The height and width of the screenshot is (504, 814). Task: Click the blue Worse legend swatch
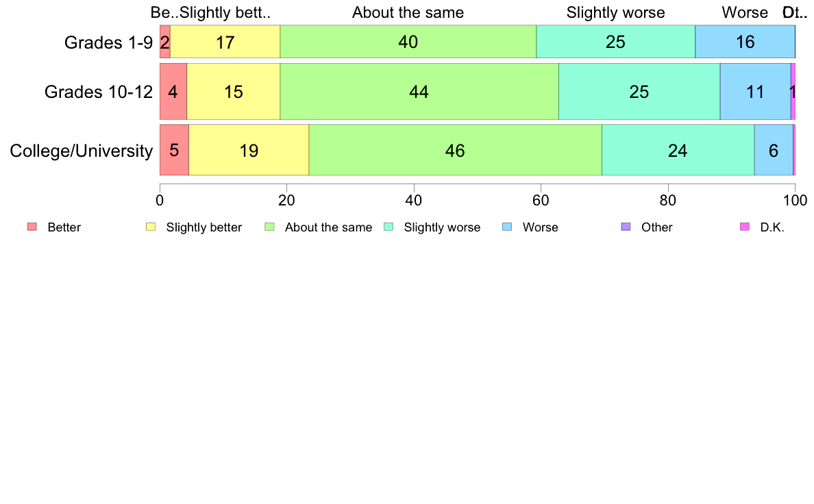(x=507, y=227)
